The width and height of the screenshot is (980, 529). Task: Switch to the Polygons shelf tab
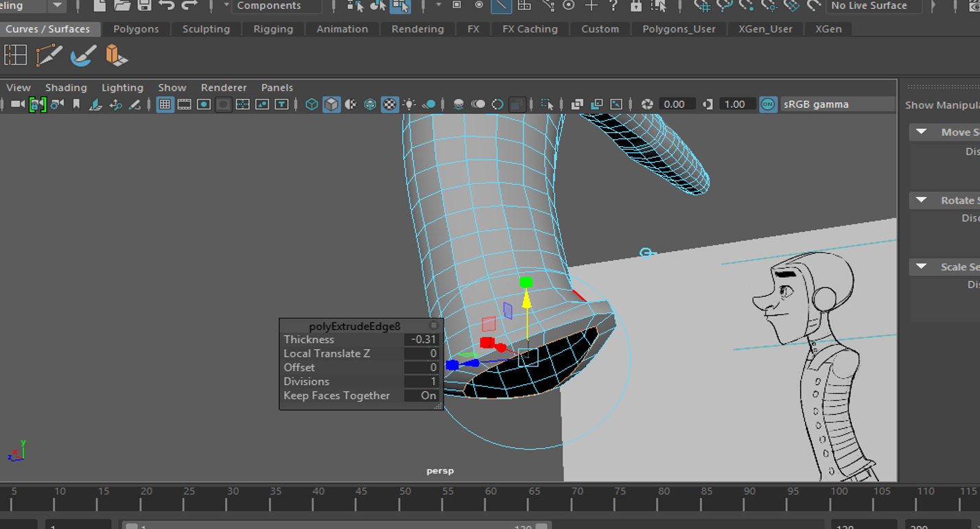point(136,29)
